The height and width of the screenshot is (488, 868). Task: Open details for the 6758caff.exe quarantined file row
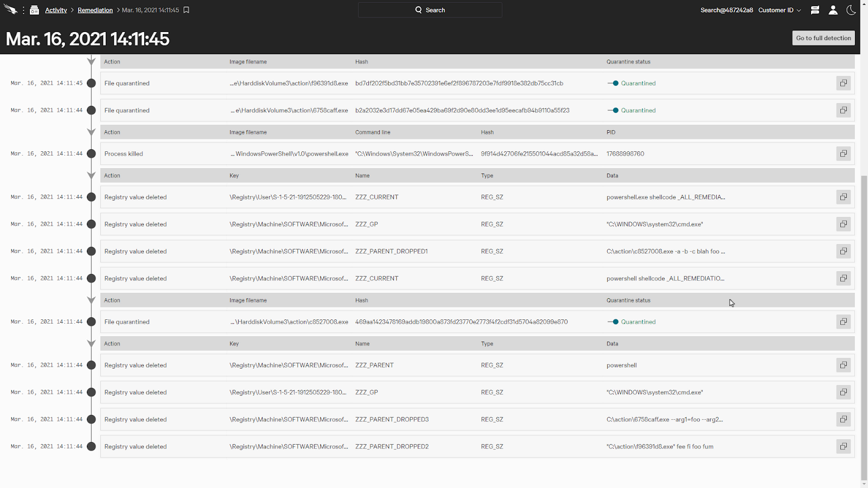tap(844, 110)
